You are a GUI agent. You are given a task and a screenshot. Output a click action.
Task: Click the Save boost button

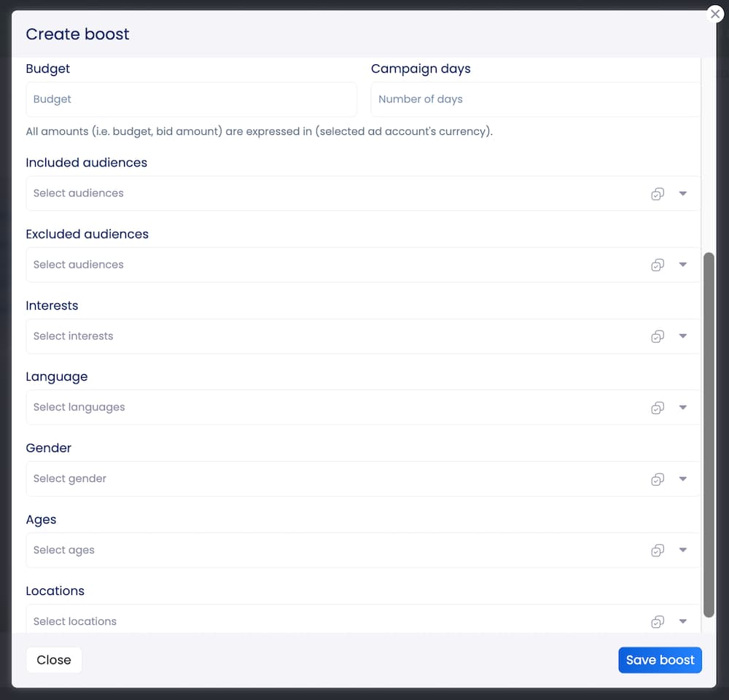point(660,660)
